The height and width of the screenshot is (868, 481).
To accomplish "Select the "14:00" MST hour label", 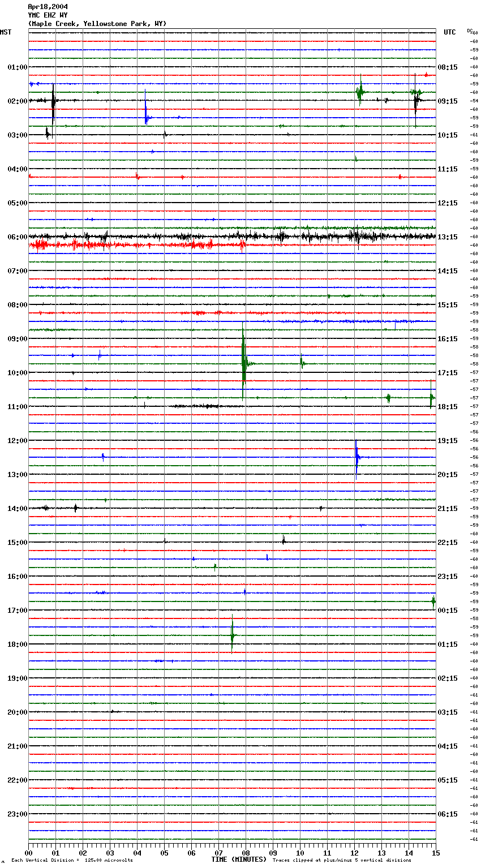I will [18, 508].
